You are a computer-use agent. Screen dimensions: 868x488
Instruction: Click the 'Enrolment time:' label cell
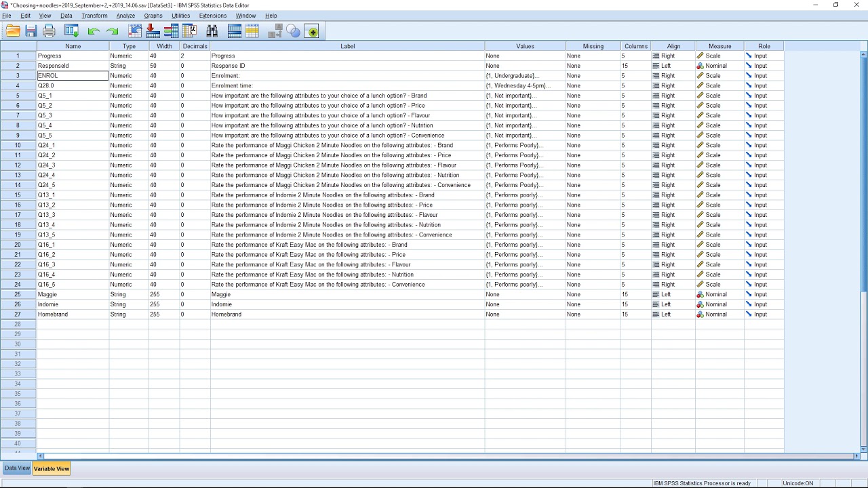click(x=347, y=85)
